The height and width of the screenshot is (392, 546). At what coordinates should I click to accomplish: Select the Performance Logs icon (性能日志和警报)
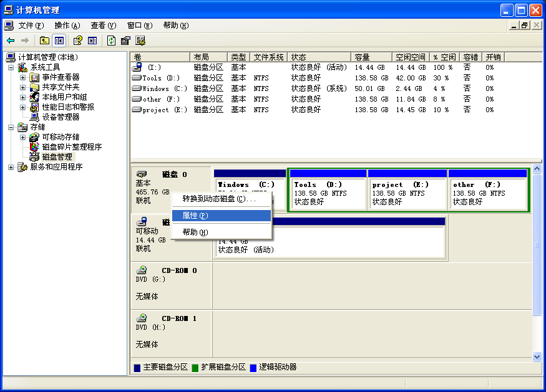(34, 107)
